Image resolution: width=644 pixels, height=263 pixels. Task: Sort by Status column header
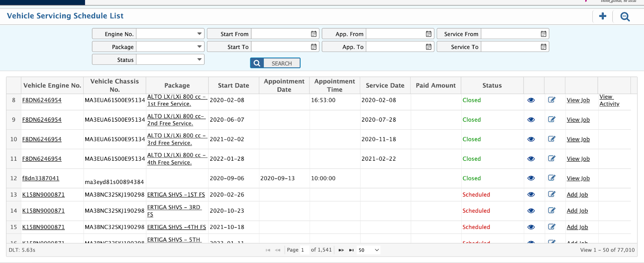pyautogui.click(x=492, y=85)
